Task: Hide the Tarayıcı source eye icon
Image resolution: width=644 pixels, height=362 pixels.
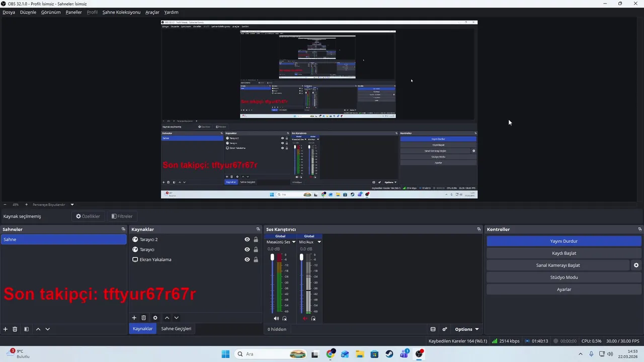Action: 247,249
